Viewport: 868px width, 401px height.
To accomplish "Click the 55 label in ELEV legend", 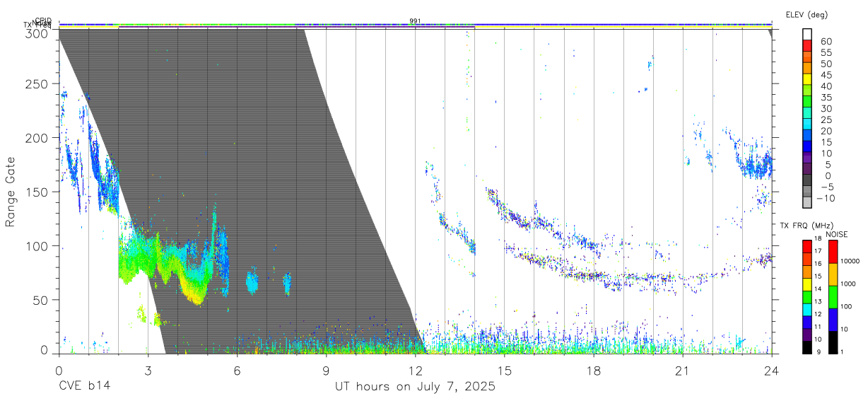I will click(826, 52).
